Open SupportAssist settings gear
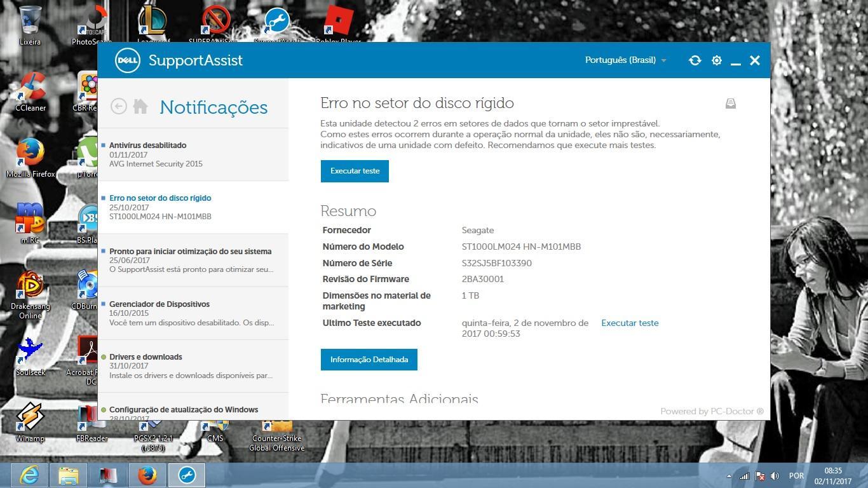This screenshot has width=868, height=488. (x=716, y=60)
